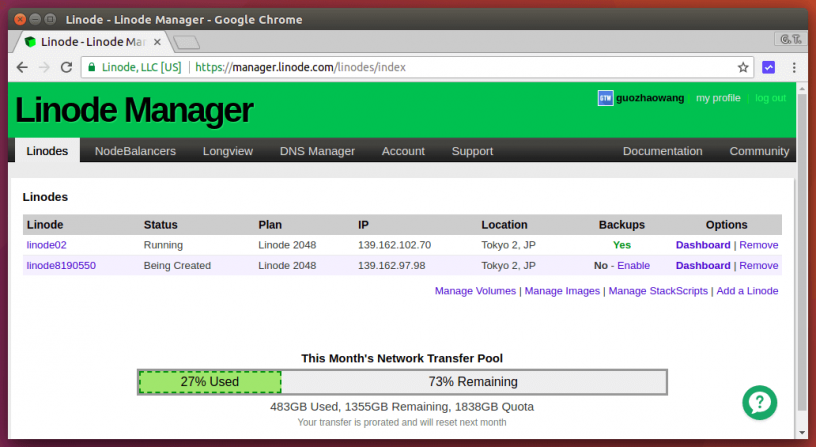Viewport: 816px width, 447px height.
Task: Reload the page with refresh icon
Action: (x=67, y=67)
